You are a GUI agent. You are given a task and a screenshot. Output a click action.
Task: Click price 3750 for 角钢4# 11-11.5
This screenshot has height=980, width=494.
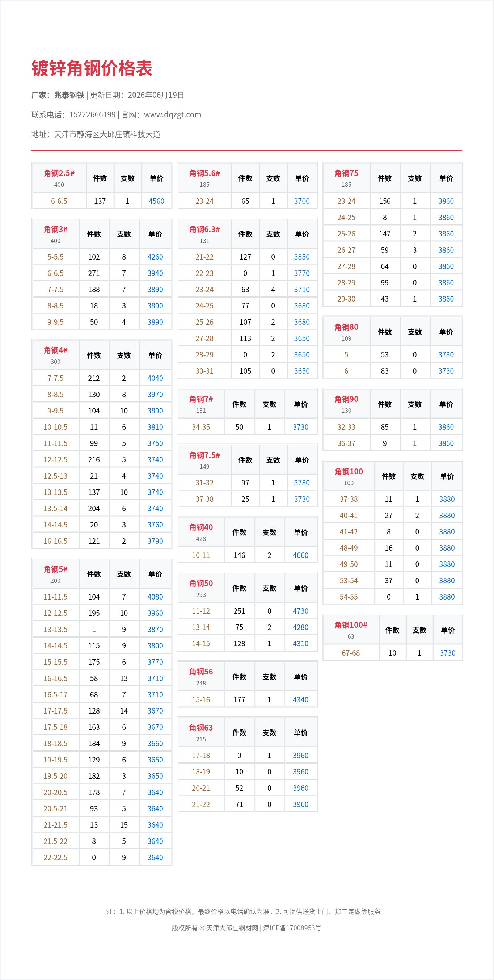click(x=155, y=443)
